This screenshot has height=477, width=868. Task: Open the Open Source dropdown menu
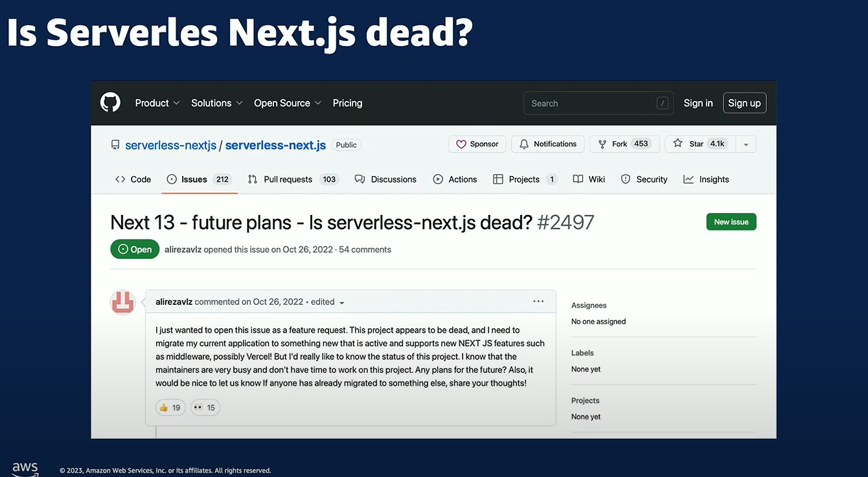click(x=288, y=103)
